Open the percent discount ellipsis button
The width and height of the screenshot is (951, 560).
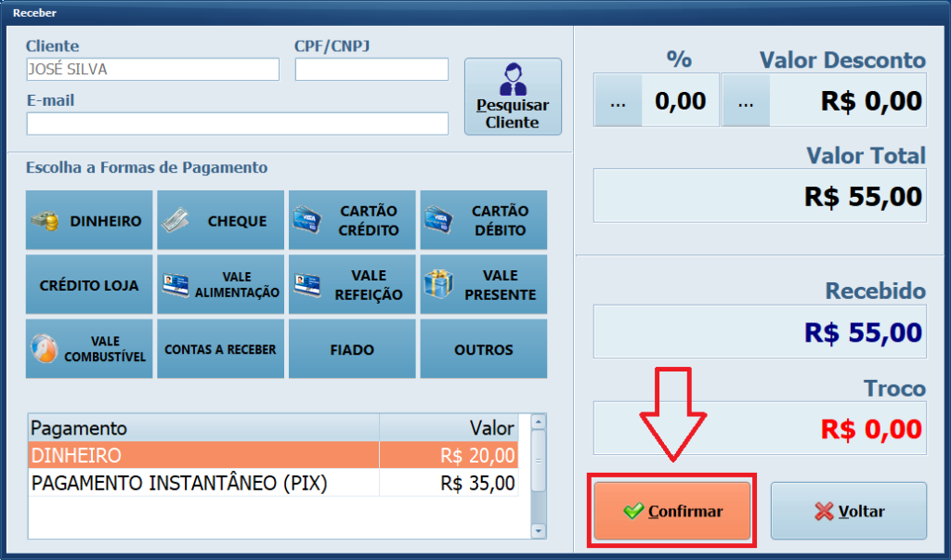click(618, 100)
